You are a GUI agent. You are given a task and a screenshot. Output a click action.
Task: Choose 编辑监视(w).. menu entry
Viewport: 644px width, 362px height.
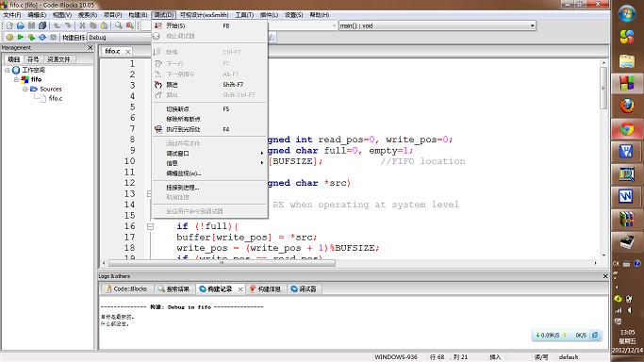[x=210, y=173]
